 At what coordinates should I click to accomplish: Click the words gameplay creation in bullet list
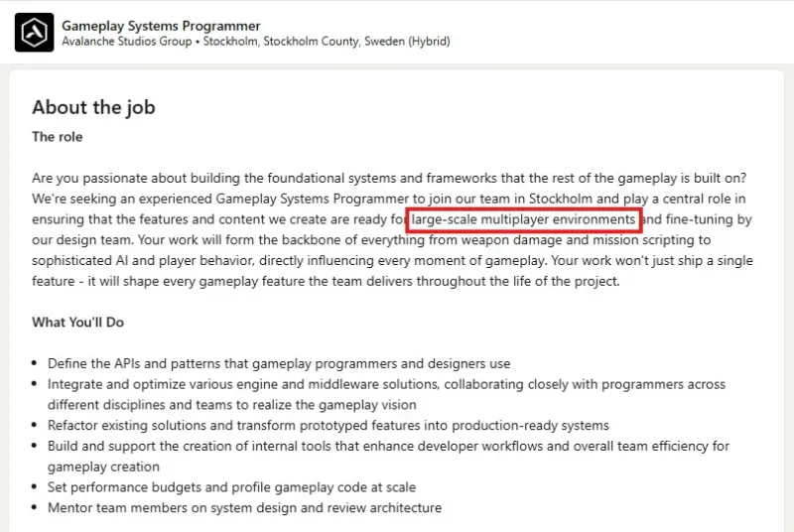103,466
